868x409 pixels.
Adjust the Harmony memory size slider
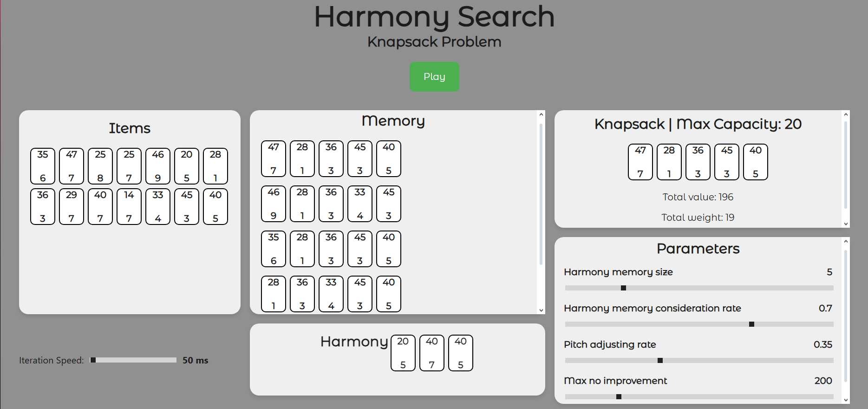coord(623,288)
